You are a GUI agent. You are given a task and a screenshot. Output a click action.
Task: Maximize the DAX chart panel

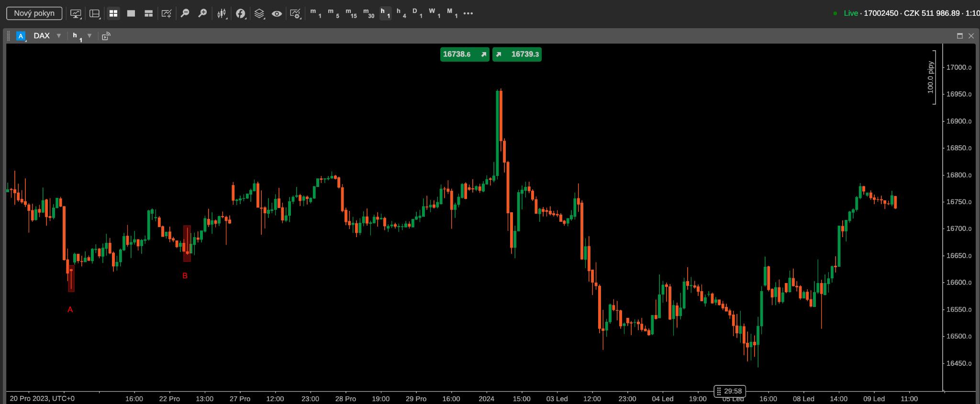pos(959,36)
